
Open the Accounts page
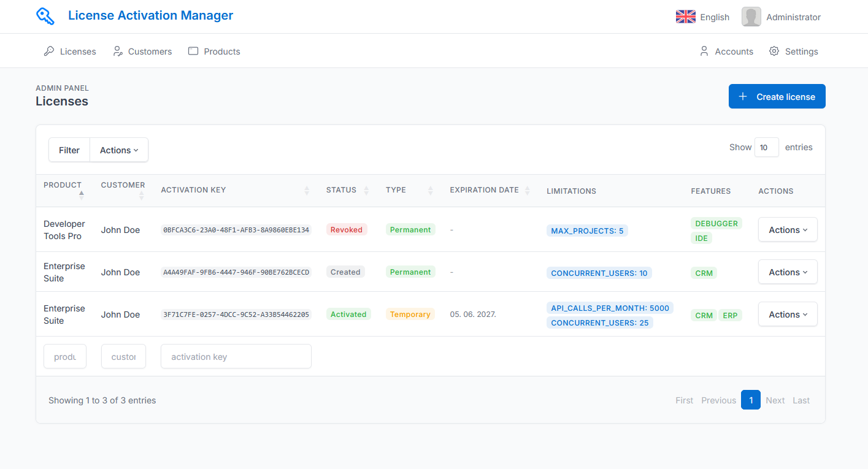(726, 51)
